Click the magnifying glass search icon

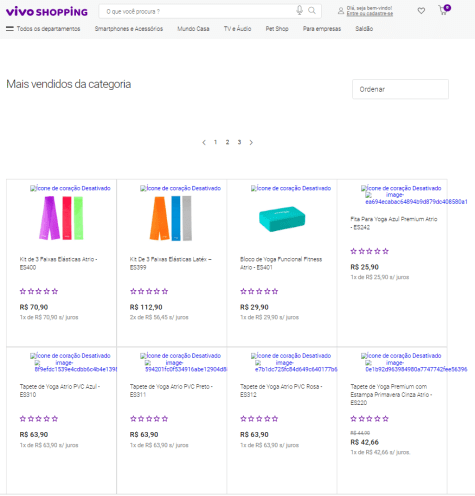point(312,11)
